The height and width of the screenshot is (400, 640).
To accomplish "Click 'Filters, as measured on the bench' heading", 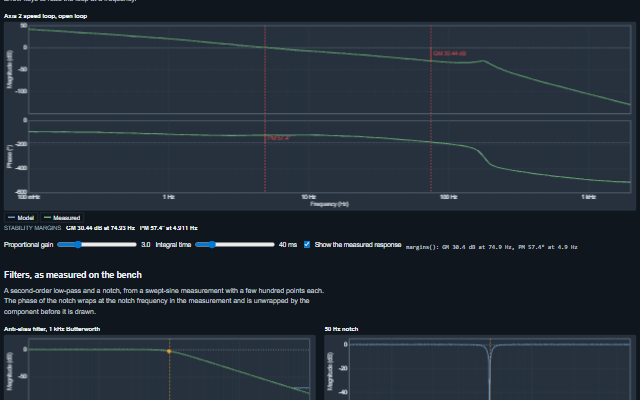I will pyautogui.click(x=73, y=275).
